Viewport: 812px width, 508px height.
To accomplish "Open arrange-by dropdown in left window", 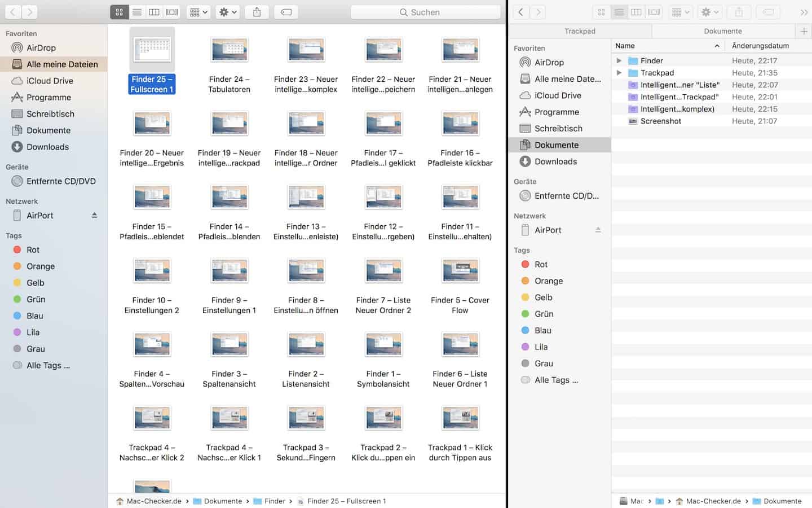I will 199,12.
